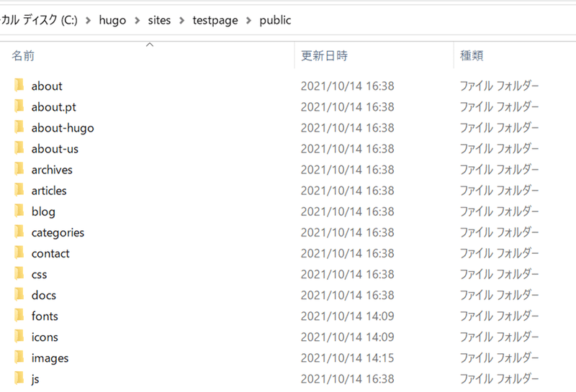The width and height of the screenshot is (576, 392).
Task: Select the about-hugo folder name
Action: [63, 128]
